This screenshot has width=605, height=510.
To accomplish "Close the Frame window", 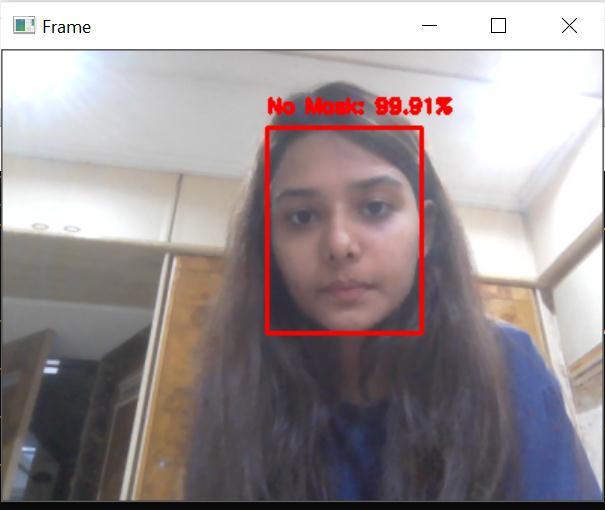I will pos(569,26).
